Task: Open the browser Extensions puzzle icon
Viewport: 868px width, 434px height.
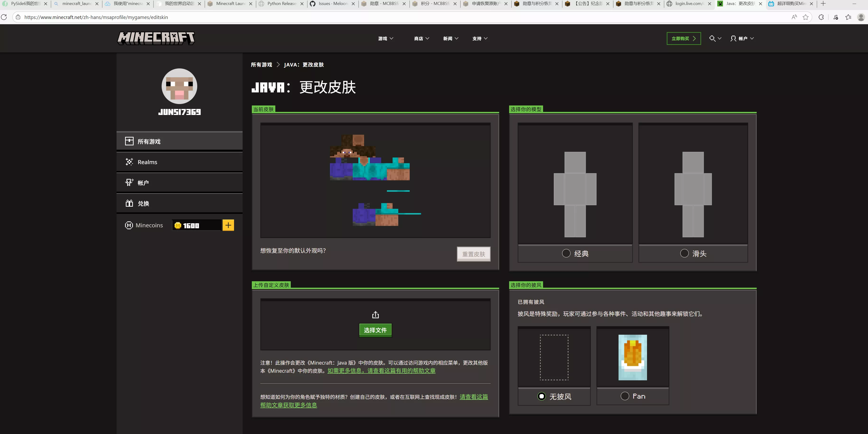Action: pos(821,17)
